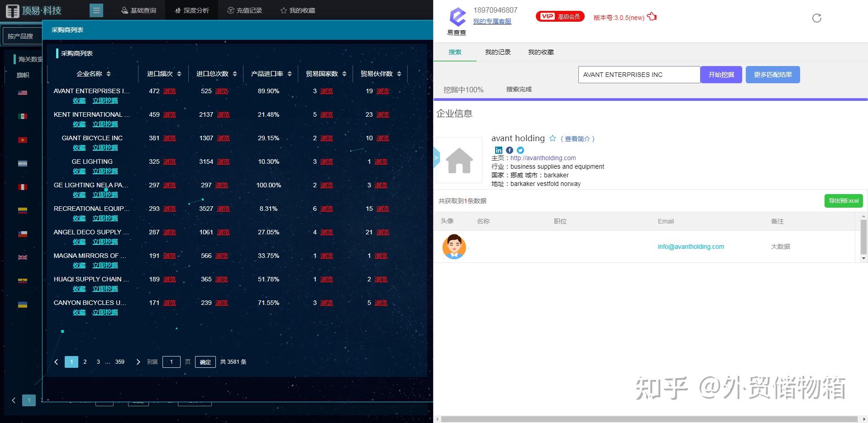Click the VIP 高级会员 badge

click(x=560, y=17)
